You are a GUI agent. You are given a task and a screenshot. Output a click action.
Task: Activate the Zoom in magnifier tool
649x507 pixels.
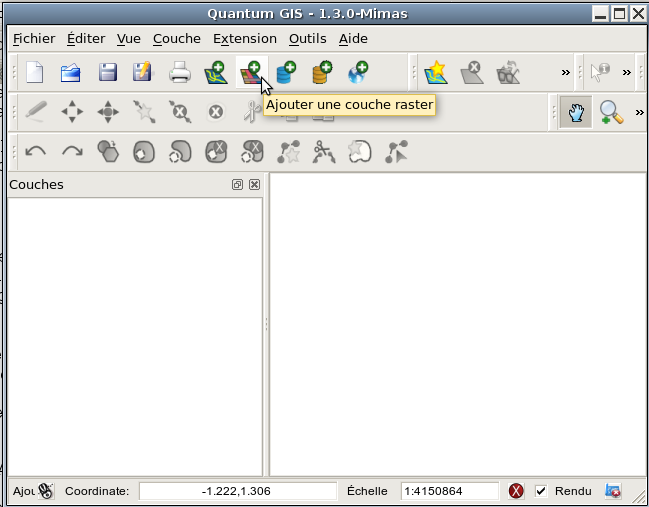coord(611,112)
